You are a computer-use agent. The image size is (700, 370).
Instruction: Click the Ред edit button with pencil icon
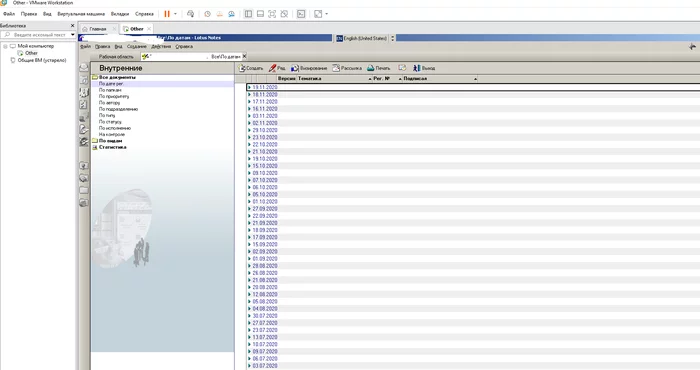(277, 68)
